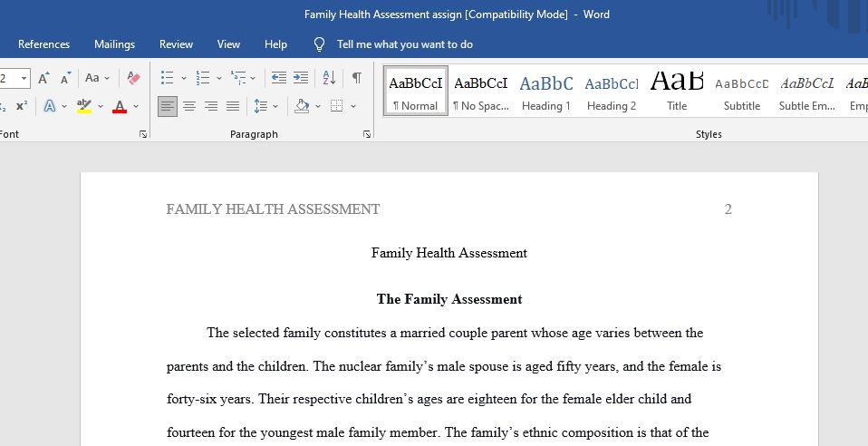The width and height of the screenshot is (868, 446).
Task: Expand text effects dropdown arrow
Action: pos(64,106)
